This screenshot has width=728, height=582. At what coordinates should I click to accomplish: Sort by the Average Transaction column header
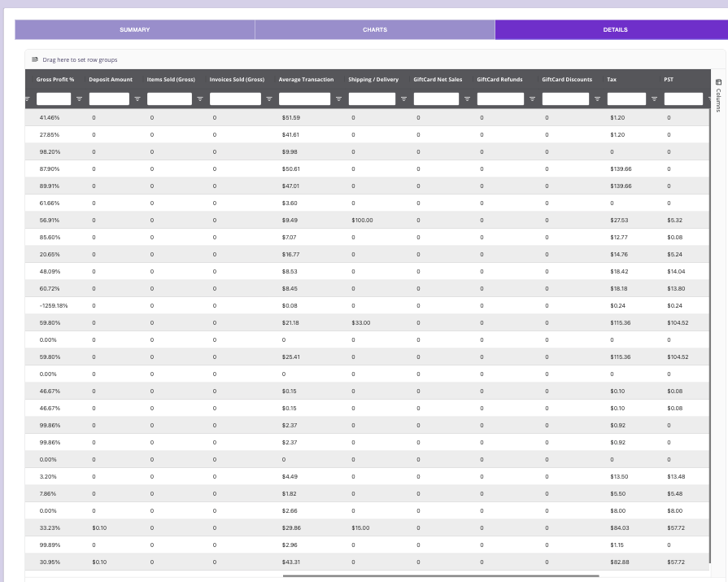pos(306,80)
